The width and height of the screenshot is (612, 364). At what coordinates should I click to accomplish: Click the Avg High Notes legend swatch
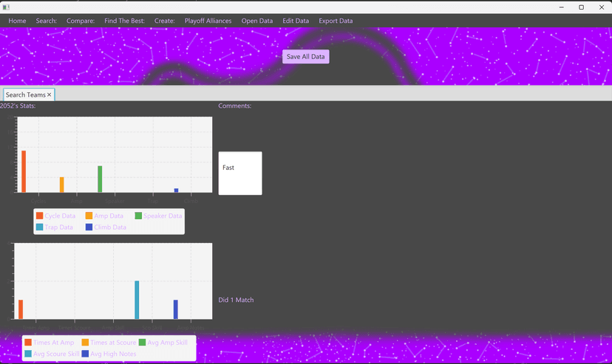click(85, 354)
